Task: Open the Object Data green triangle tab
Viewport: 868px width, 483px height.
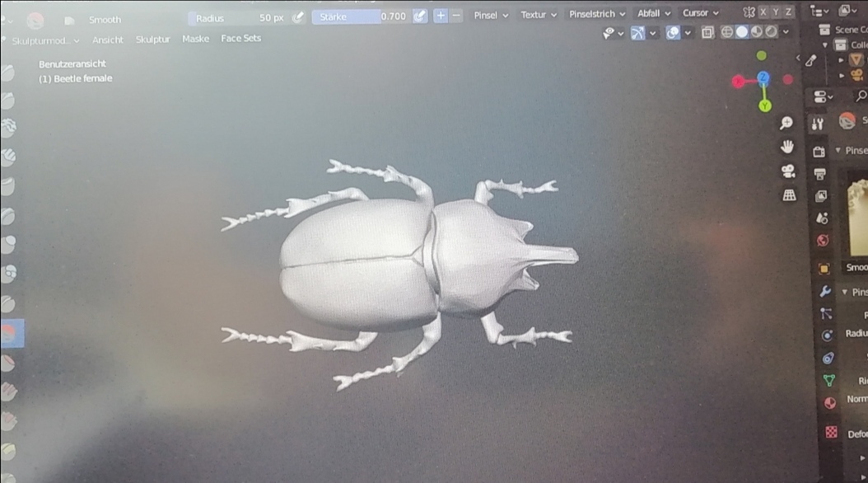Action: 829,381
